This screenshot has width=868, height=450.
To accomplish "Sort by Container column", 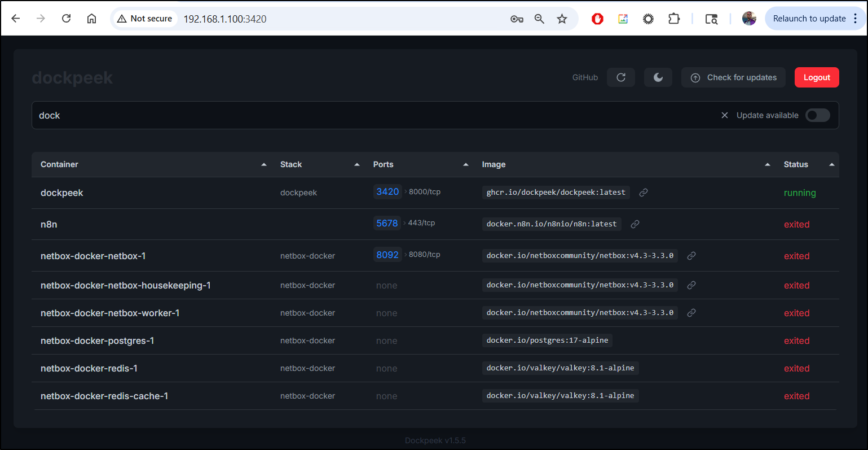I will coord(153,164).
